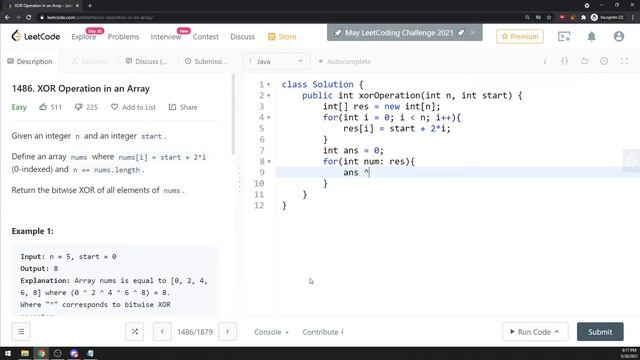This screenshot has height=360, width=640.
Task: Click the Easy difficulty label
Action: pyautogui.click(x=19, y=107)
